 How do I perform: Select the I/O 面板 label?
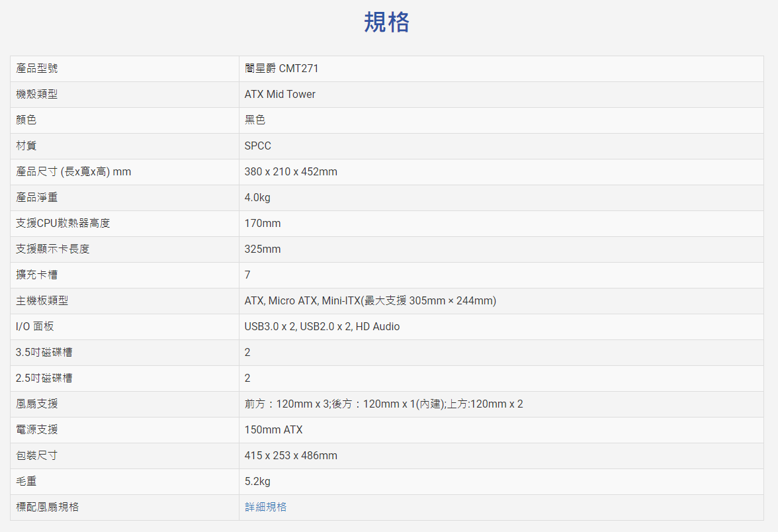pos(34,327)
